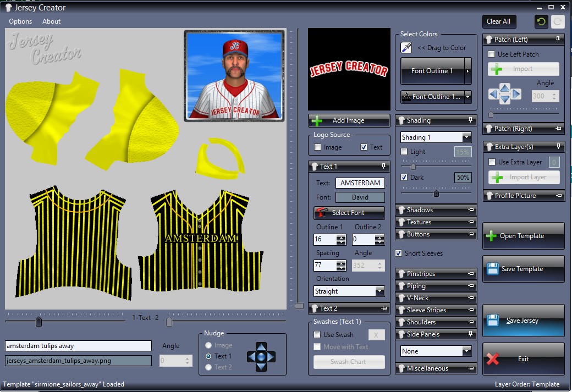The image size is (572, 392).
Task: Click the Clear All button
Action: tap(498, 21)
